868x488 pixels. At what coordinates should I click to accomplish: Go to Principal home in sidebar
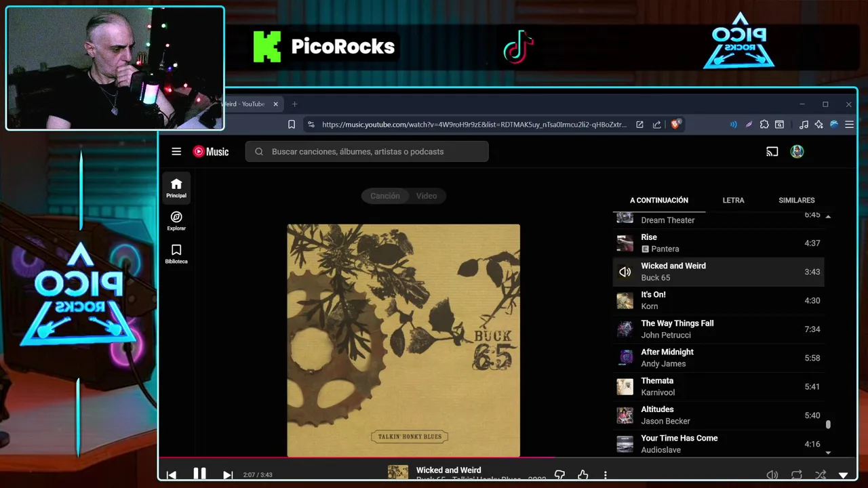176,188
